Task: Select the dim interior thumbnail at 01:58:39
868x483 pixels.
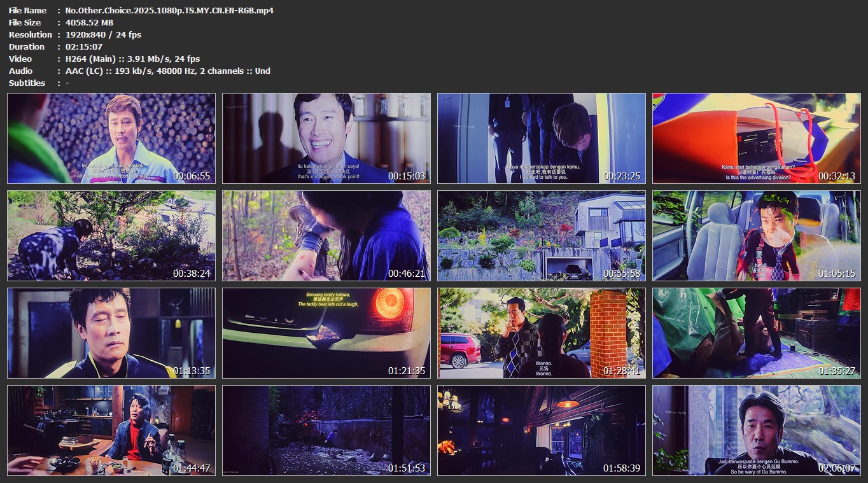Action: pyautogui.click(x=542, y=430)
